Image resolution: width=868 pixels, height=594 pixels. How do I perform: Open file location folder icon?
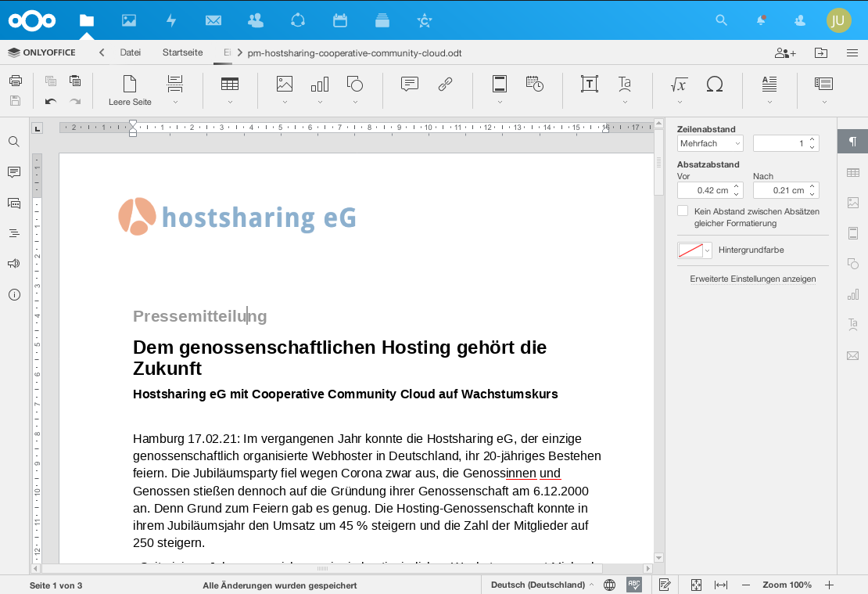point(821,52)
